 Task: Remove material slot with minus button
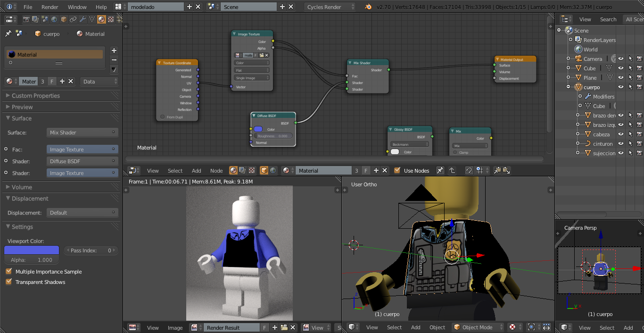pos(114,60)
